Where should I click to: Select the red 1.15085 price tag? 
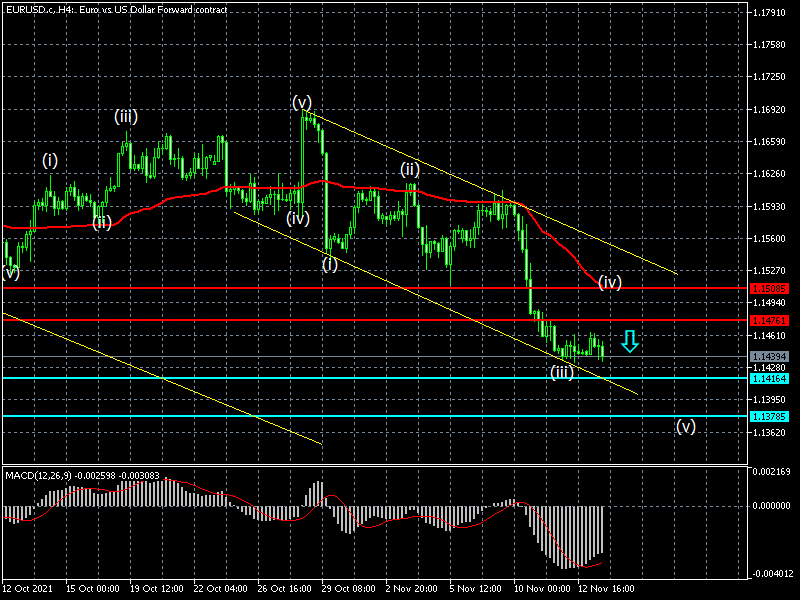tap(768, 288)
